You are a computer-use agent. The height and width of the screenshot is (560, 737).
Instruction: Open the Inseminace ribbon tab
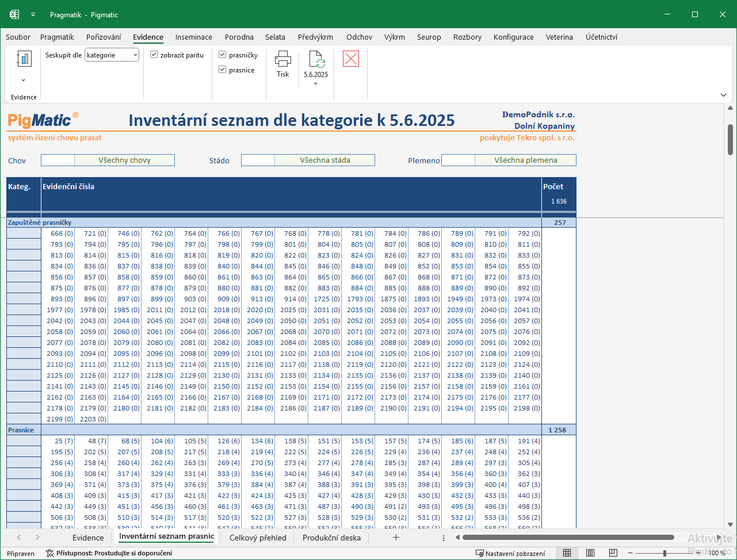(x=194, y=37)
